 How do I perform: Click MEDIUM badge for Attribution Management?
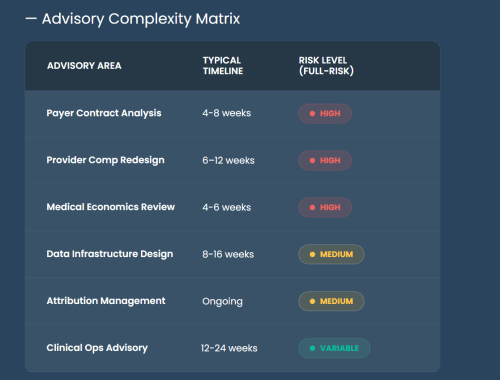pos(331,301)
